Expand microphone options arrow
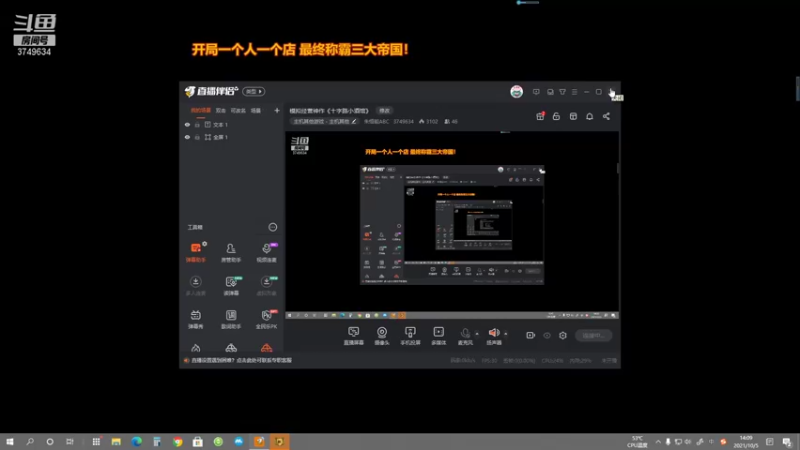Screen dimensions: 800x450 (x=477, y=334)
